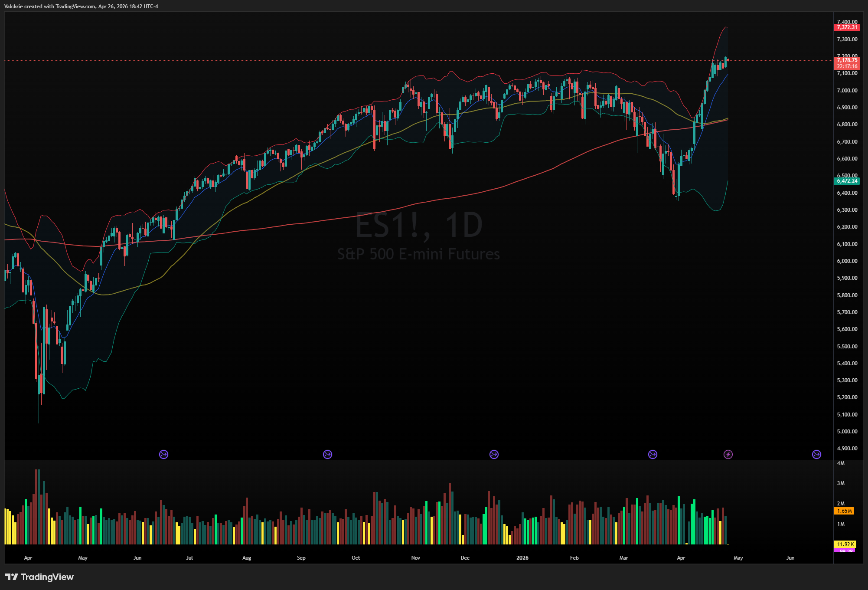
Task: Click the purple lightning bolt event icon
Action: 728,454
